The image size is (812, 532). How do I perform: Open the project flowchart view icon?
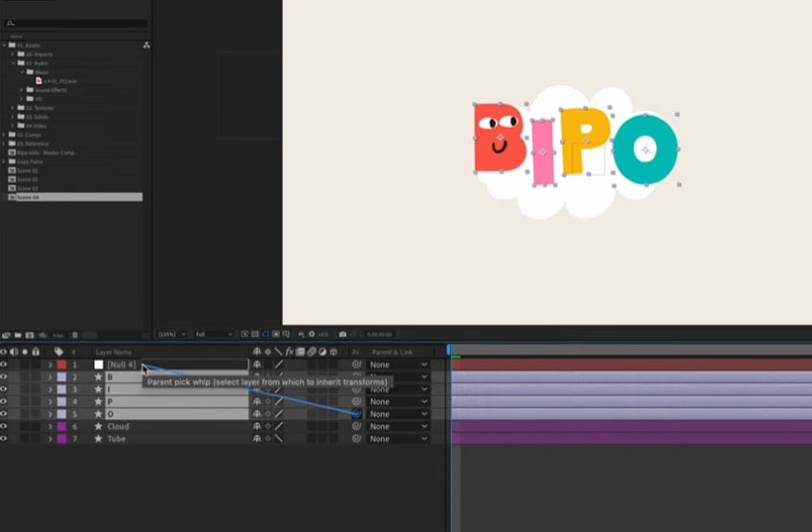[x=146, y=45]
